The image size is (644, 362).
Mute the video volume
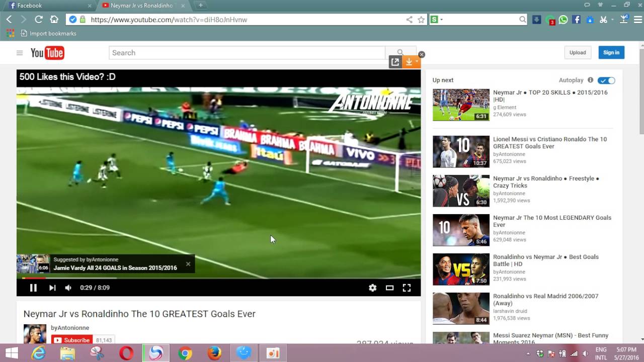(68, 288)
